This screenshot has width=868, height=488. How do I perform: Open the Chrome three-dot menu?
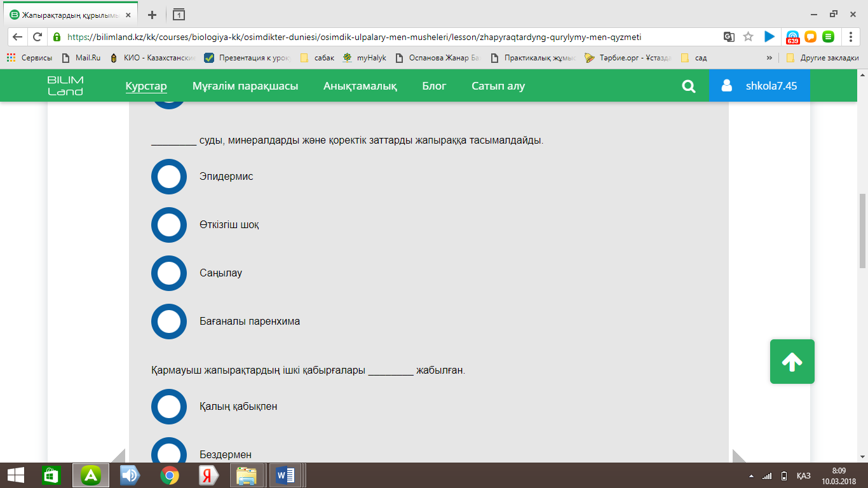pyautogui.click(x=851, y=37)
